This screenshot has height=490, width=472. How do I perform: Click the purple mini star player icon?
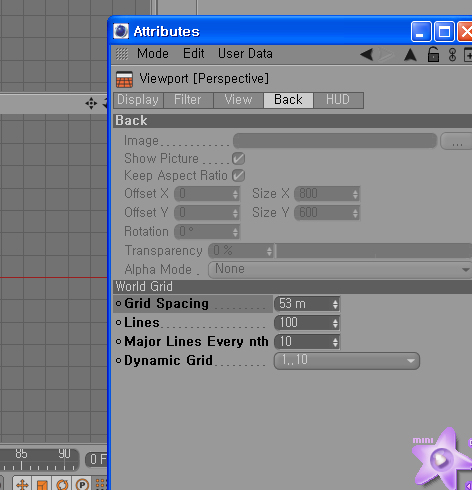pyautogui.click(x=440, y=459)
